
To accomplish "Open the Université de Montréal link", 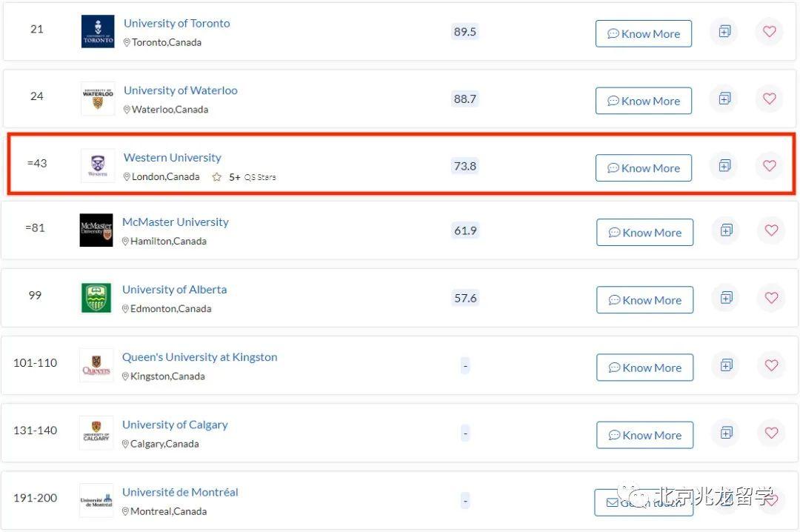I will 179,491.
